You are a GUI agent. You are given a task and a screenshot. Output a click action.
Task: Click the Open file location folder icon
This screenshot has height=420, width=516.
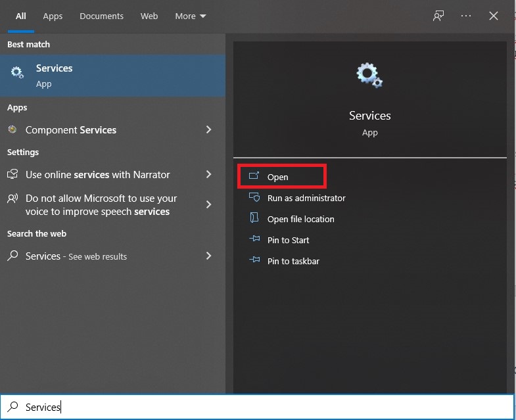click(x=254, y=218)
